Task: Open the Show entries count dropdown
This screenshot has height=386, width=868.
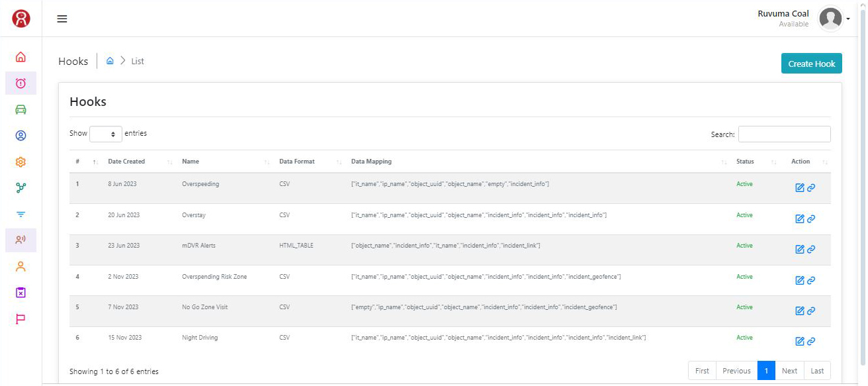Action: (106, 134)
